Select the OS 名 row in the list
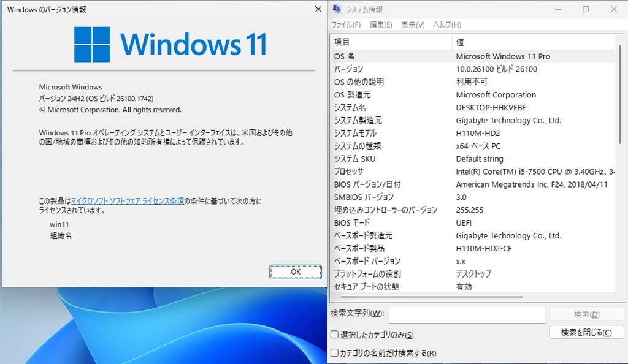This screenshot has width=628, height=364. [473, 56]
